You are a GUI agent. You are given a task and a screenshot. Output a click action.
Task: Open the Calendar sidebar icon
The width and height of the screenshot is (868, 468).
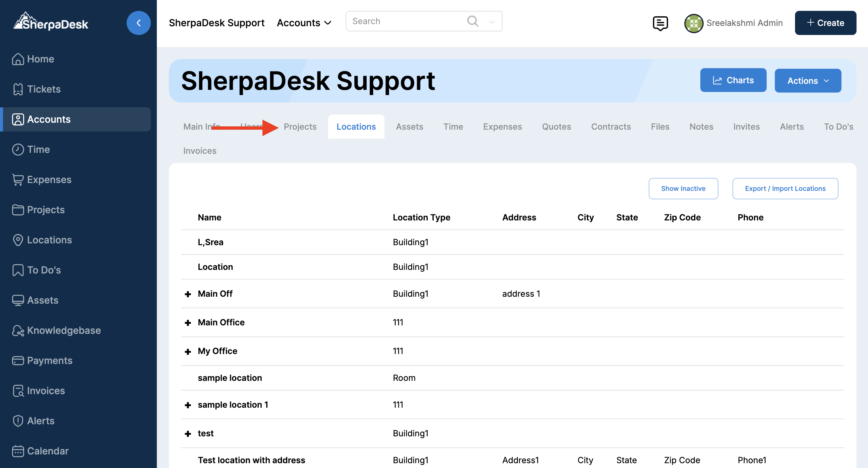[x=17, y=451]
